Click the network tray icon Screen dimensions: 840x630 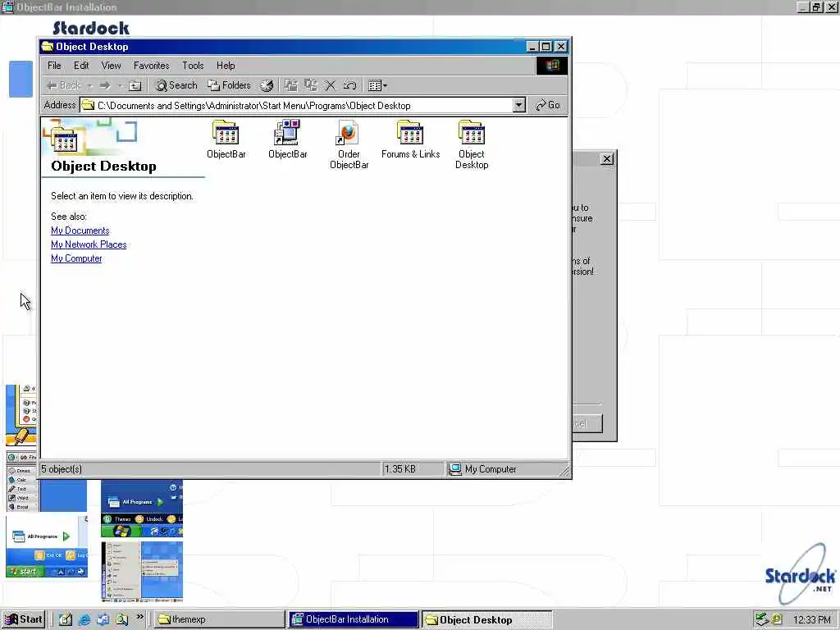761,619
